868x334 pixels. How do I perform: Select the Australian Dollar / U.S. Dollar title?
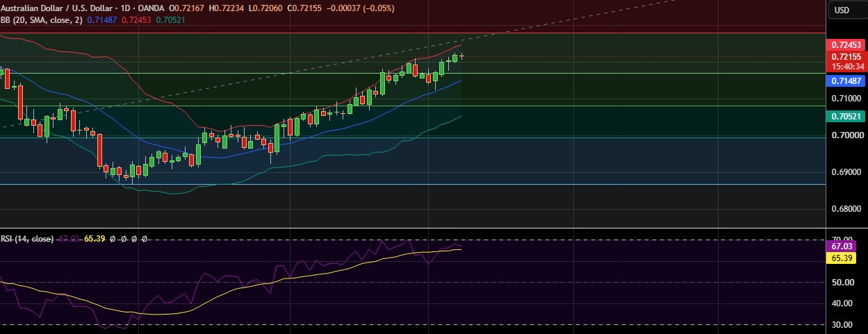click(x=57, y=9)
